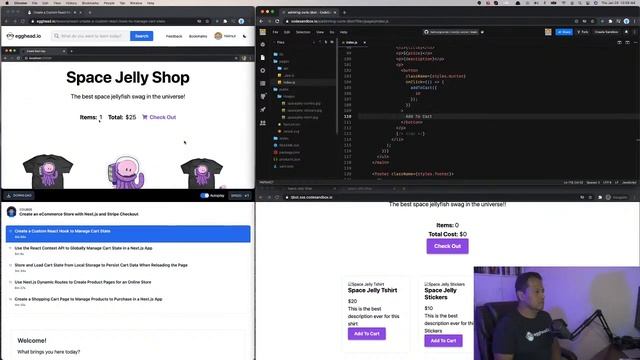Click the Download button under video
This screenshot has height=360, width=640.
click(20, 196)
